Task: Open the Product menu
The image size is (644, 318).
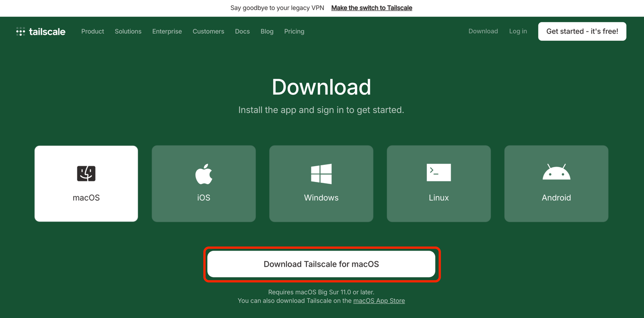Action: 92,31
